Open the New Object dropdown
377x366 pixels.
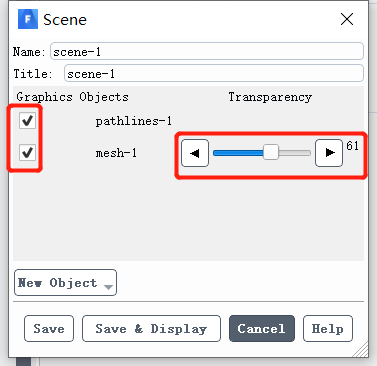point(65,283)
